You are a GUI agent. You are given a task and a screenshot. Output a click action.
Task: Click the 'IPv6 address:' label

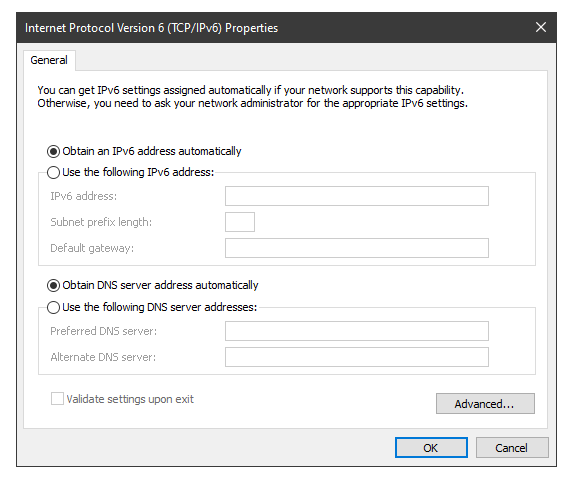tap(84, 196)
